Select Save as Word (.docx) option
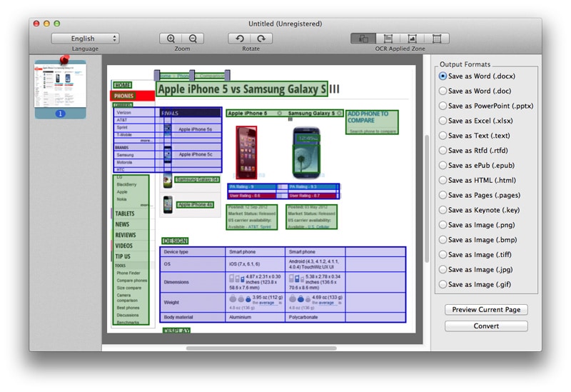The height and width of the screenshot is (392, 571). (477, 76)
